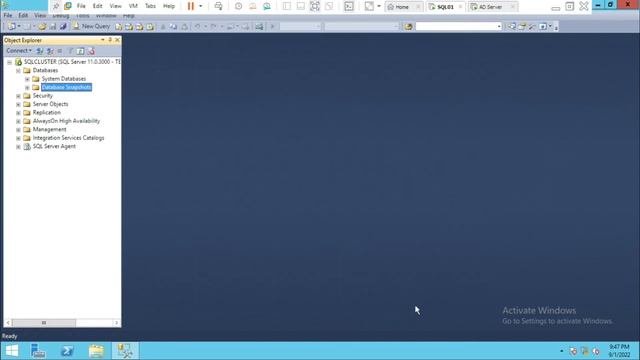This screenshot has height=360, width=640.
Task: Open the VMware console view icon
Action: click(349, 6)
